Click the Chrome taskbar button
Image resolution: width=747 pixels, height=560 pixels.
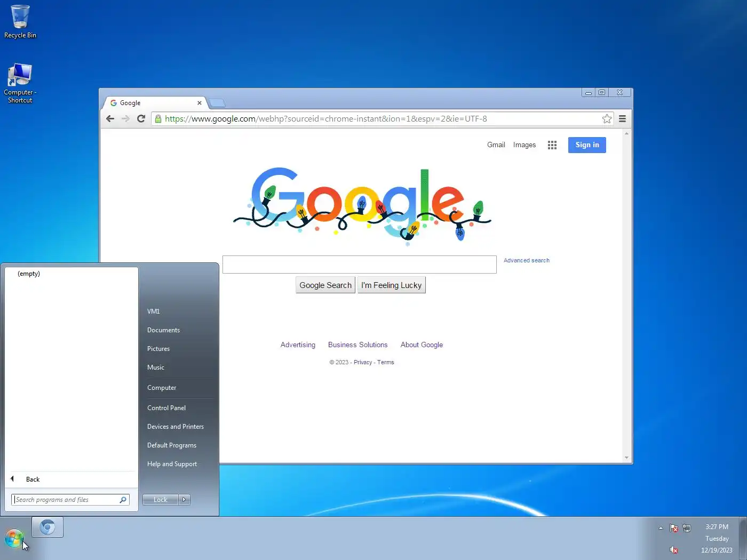(x=47, y=527)
